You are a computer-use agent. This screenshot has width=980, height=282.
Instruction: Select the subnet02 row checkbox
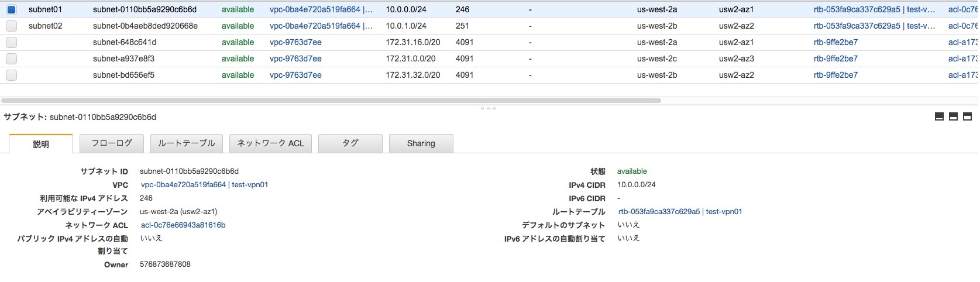12,26
